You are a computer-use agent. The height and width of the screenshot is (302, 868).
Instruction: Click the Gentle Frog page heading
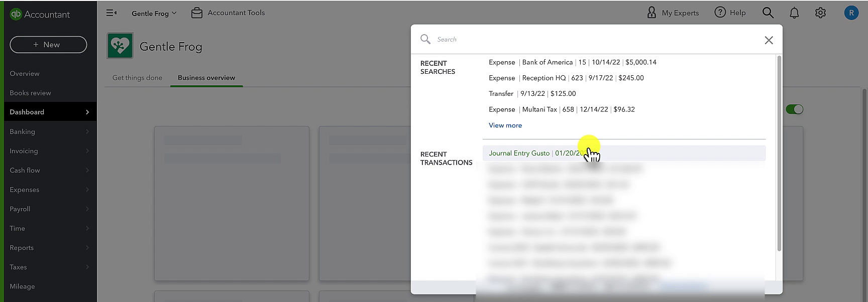coord(171,47)
